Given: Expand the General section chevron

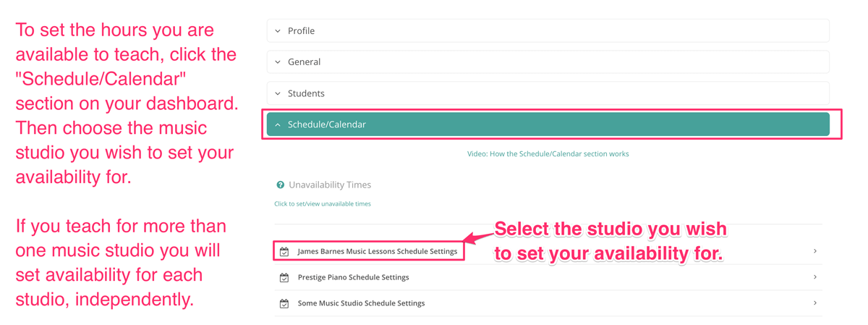Looking at the screenshot, I should tap(278, 62).
